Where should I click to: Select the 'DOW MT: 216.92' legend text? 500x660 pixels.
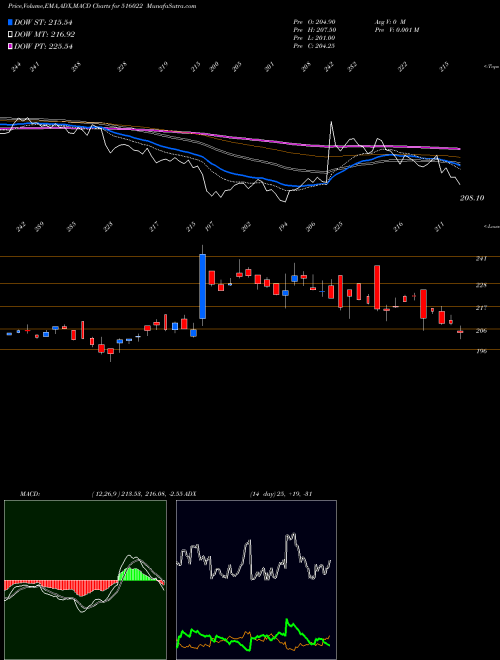click(45, 34)
